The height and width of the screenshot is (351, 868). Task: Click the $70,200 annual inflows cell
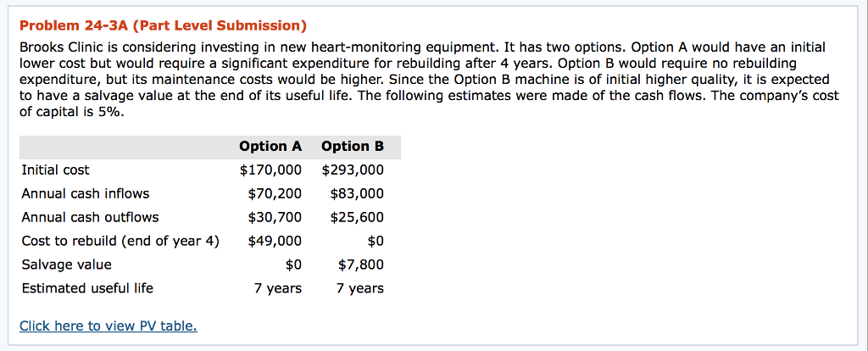tap(275, 193)
